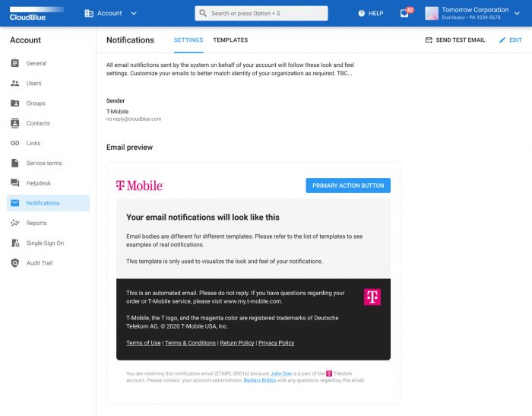Open the Helpdesk chat icon

click(15, 183)
